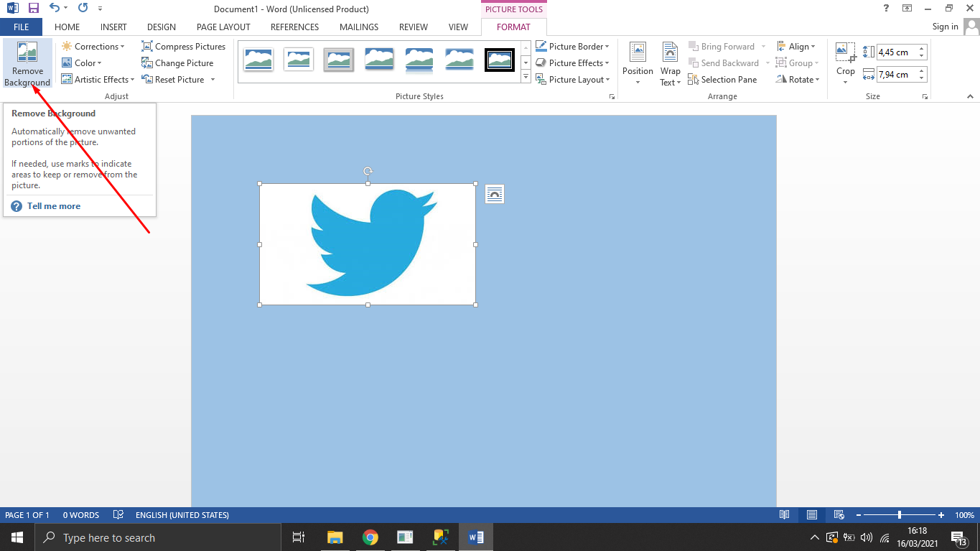
Task: Switch to the MAILINGS tab
Action: (x=359, y=27)
